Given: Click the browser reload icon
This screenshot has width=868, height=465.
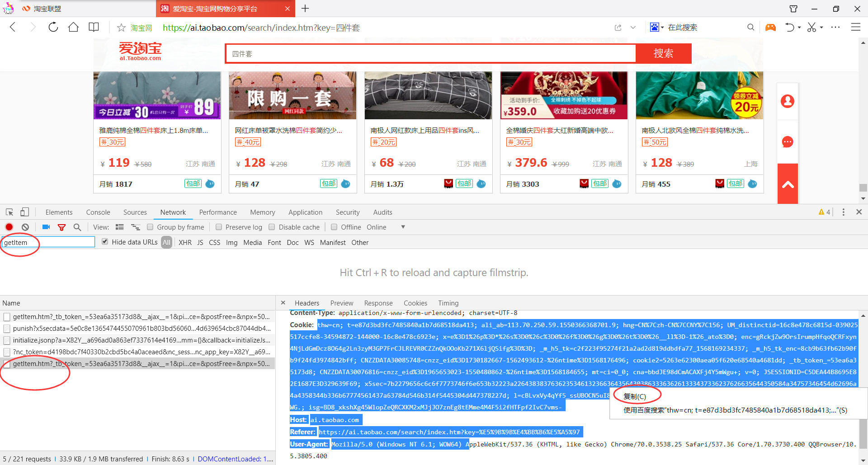Looking at the screenshot, I should coord(53,27).
